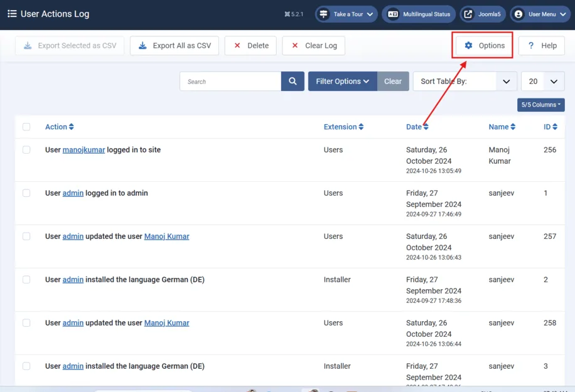Open the Sort Table By dropdown
Screen dimensions: 575x392
coord(465,82)
